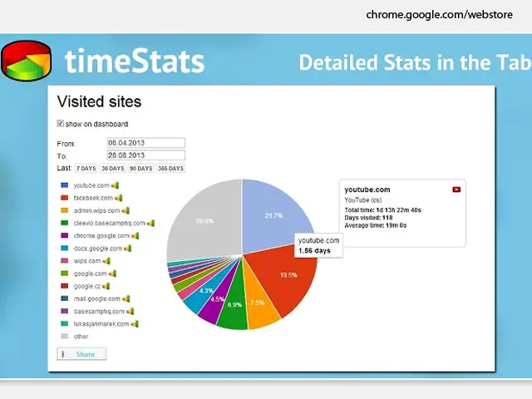Screen dimensions: 532x399
Task: Open the mail.google.com legend link
Action: coord(97,298)
